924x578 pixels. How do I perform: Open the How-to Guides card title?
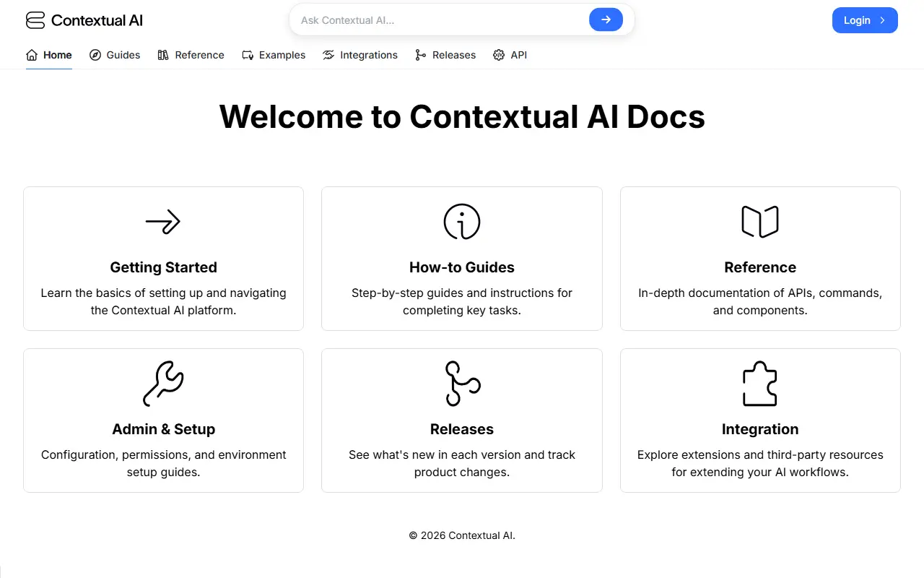[x=462, y=267]
